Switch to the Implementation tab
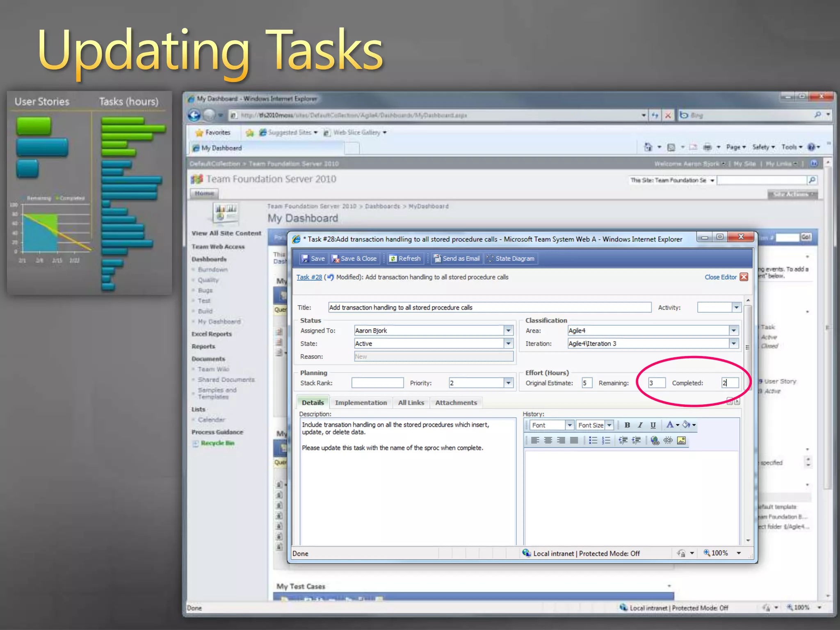Viewport: 840px width, 630px height. click(361, 403)
